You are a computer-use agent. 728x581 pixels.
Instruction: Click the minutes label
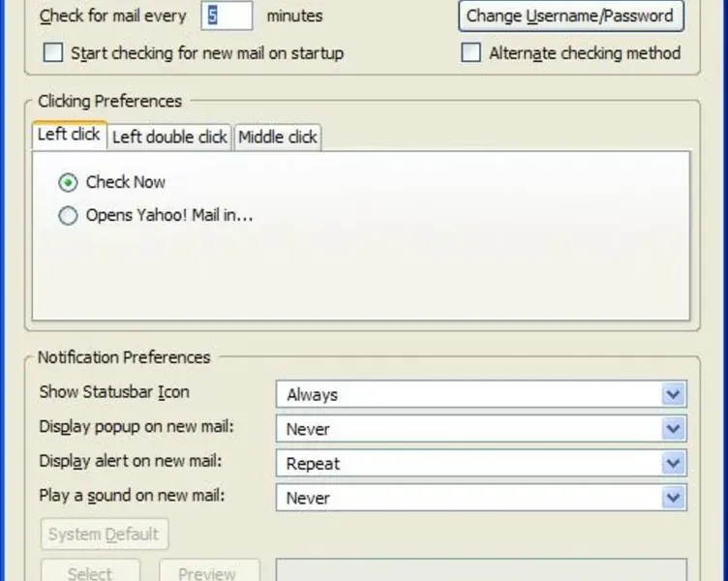(295, 15)
